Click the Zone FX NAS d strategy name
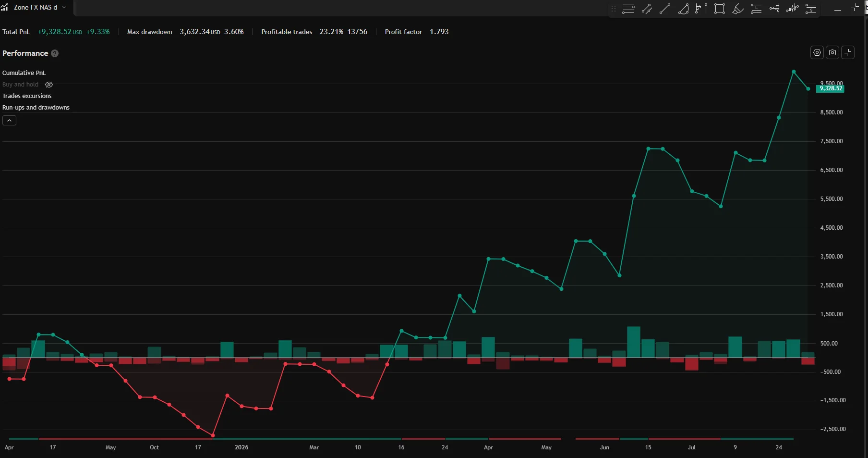This screenshot has height=458, width=868. click(x=36, y=7)
